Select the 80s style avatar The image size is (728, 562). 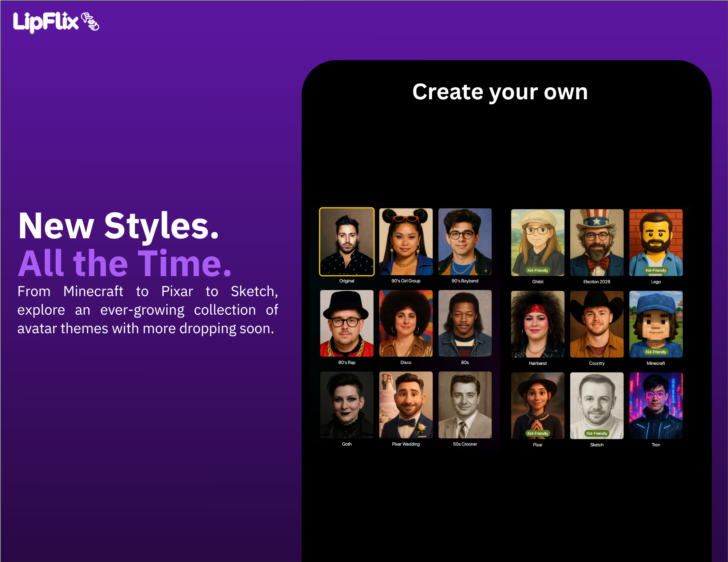tap(465, 323)
